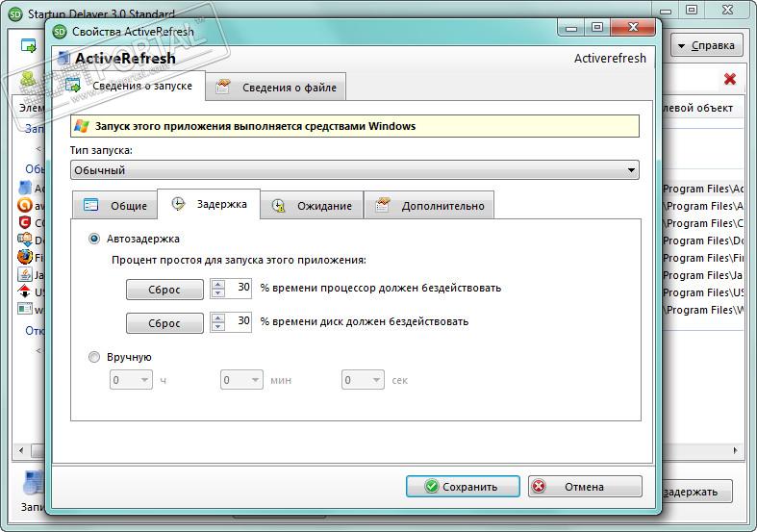
Task: Click the red X delete icon in main window
Action: pos(729,79)
